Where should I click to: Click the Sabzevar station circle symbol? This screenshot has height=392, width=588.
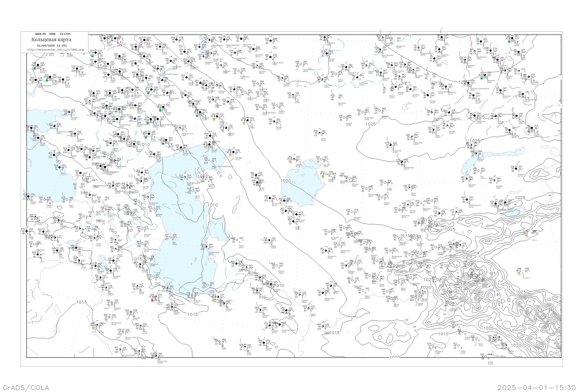(260, 310)
